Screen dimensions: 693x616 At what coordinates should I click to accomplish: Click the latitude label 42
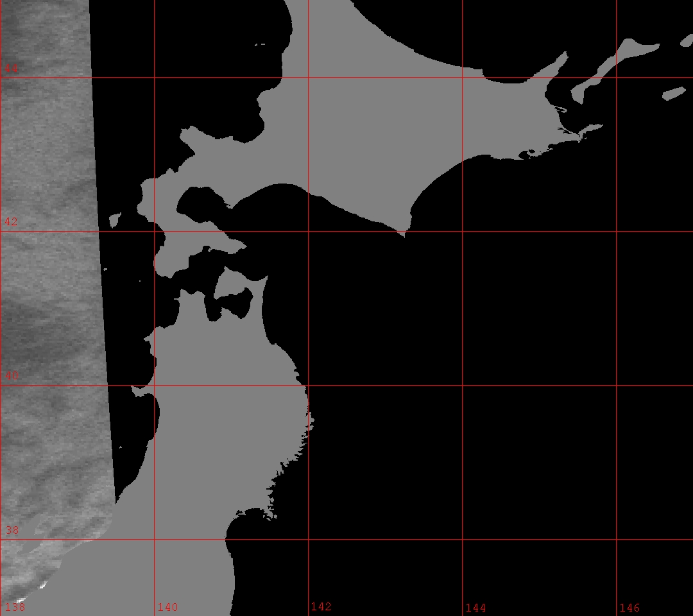pyautogui.click(x=12, y=221)
